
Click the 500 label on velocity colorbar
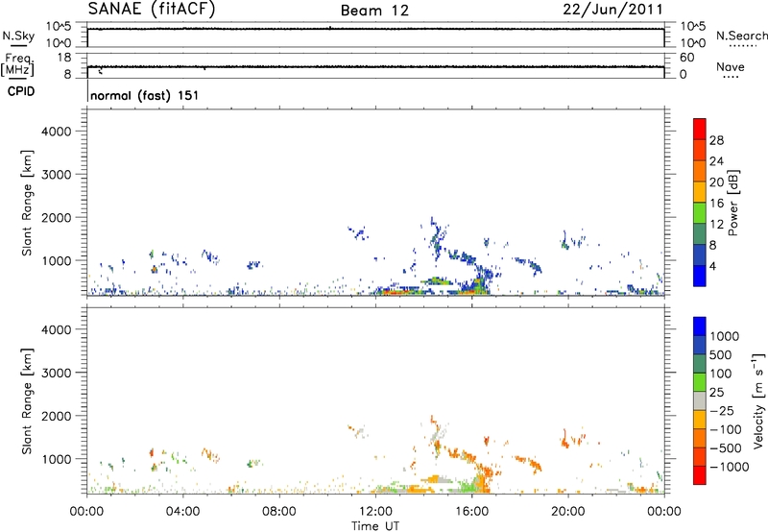point(720,355)
